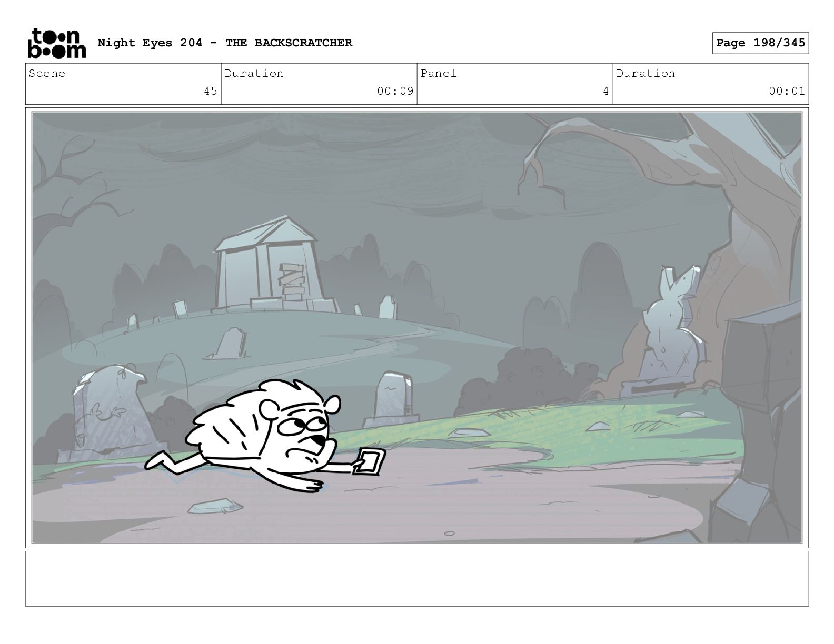The image size is (834, 644).
Task: Click the 'Panel' header label
Action: click(x=439, y=73)
